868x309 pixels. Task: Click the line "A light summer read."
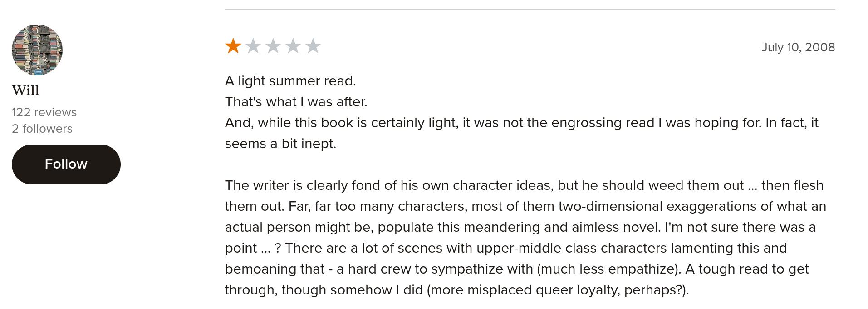290,81
